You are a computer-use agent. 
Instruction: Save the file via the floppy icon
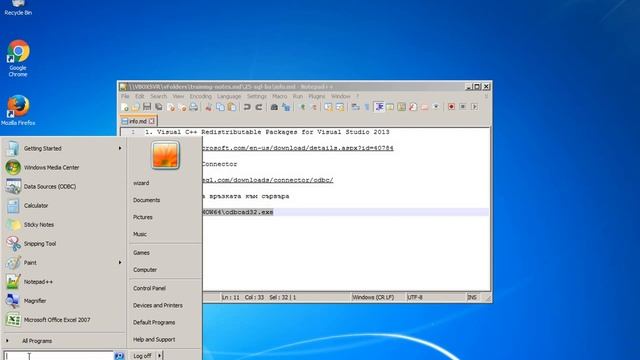pos(147,107)
